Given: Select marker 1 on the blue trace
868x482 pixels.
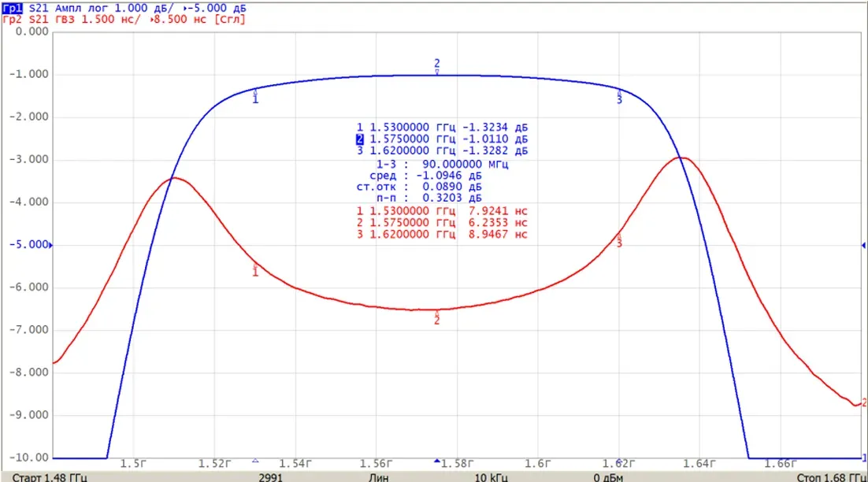Looking at the screenshot, I should click(255, 96).
